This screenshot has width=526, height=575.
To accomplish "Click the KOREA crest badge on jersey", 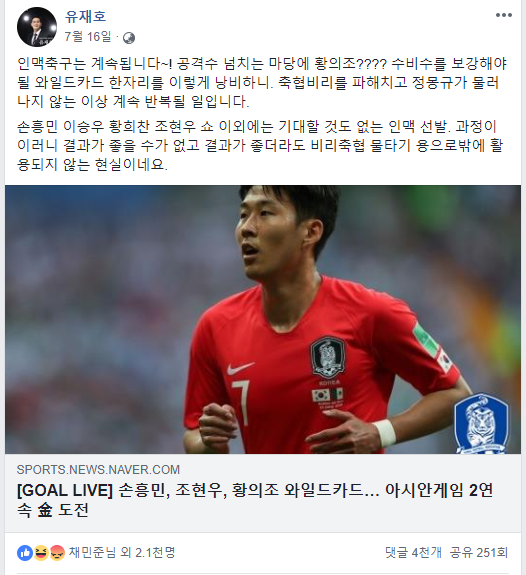I will 328,359.
